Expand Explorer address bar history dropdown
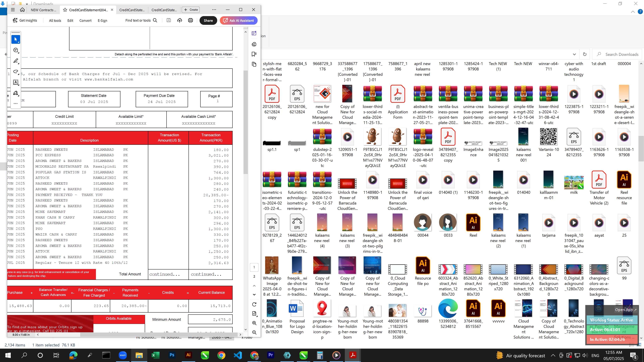Viewport: 644px width, 362px height. (574, 54)
